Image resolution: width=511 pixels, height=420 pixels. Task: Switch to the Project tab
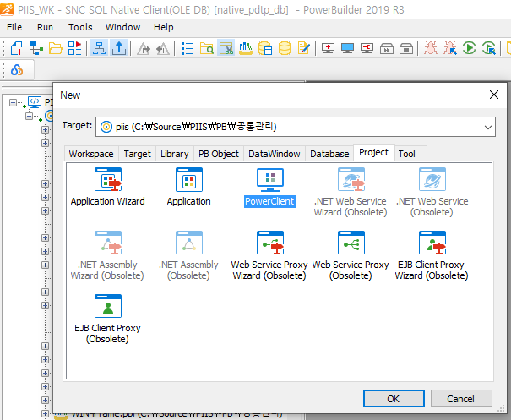[x=374, y=153]
